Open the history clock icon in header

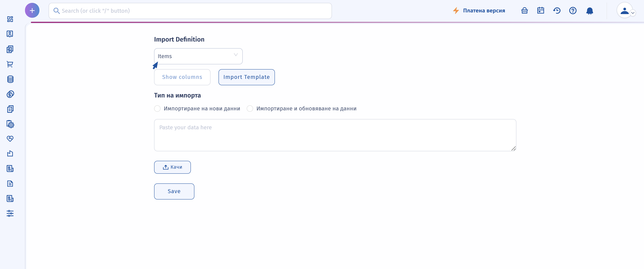[x=557, y=11]
